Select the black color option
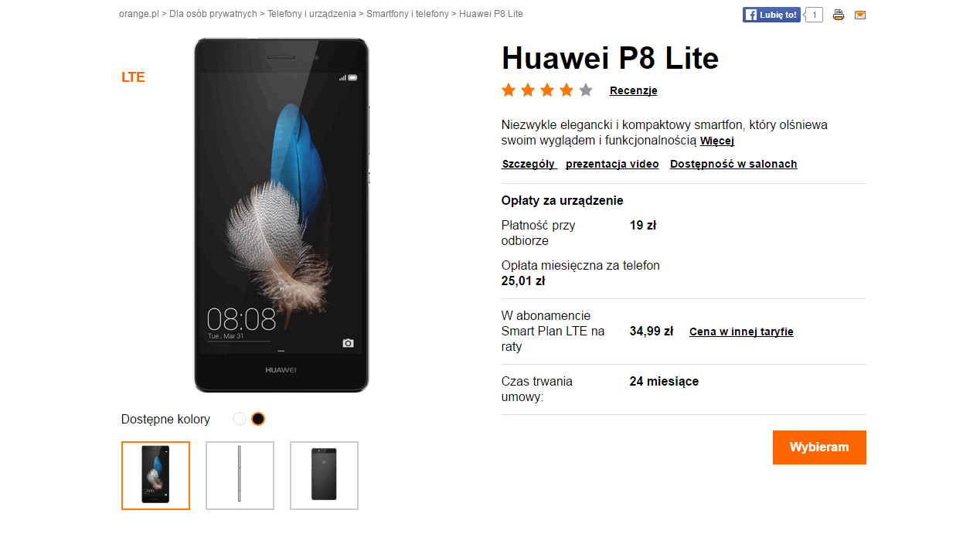This screenshot has height=534, width=980. (x=258, y=419)
